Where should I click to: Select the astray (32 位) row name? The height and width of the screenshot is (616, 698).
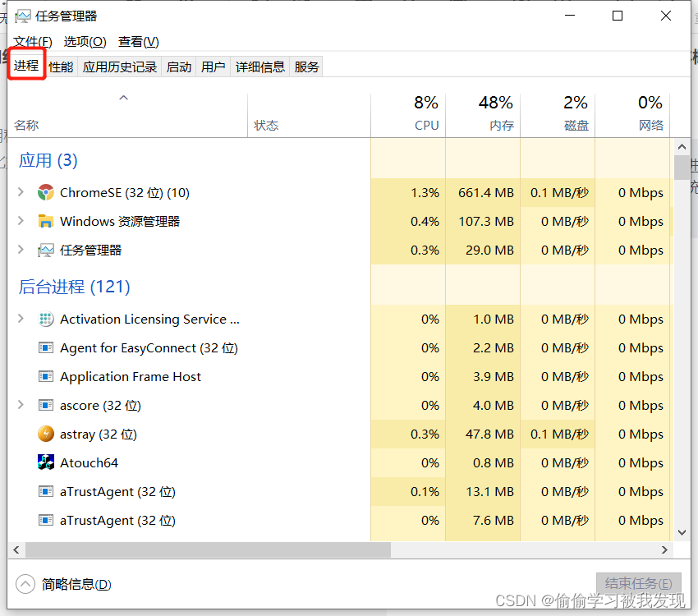[99, 434]
